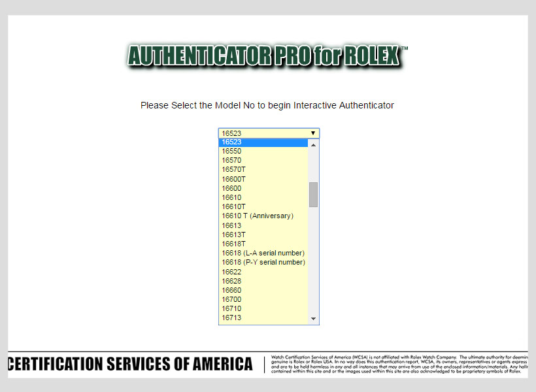536x392 pixels.
Task: Select model 16600 option
Action: click(263, 188)
